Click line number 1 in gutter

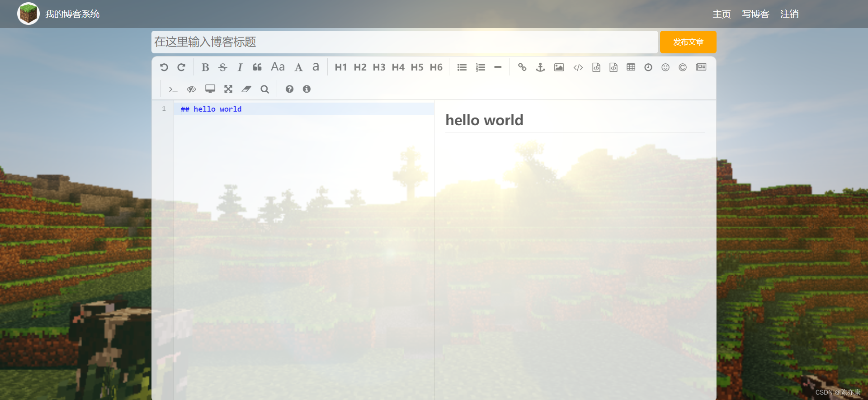[164, 109]
